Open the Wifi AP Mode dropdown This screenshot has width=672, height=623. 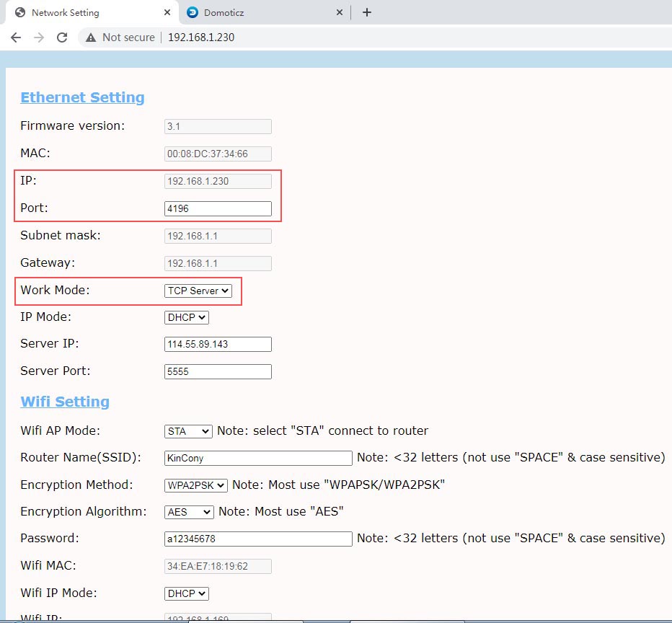188,431
